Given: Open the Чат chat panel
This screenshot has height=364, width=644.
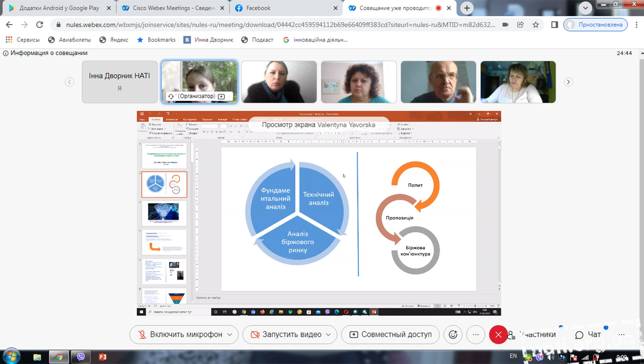Looking at the screenshot, I should click(x=588, y=335).
